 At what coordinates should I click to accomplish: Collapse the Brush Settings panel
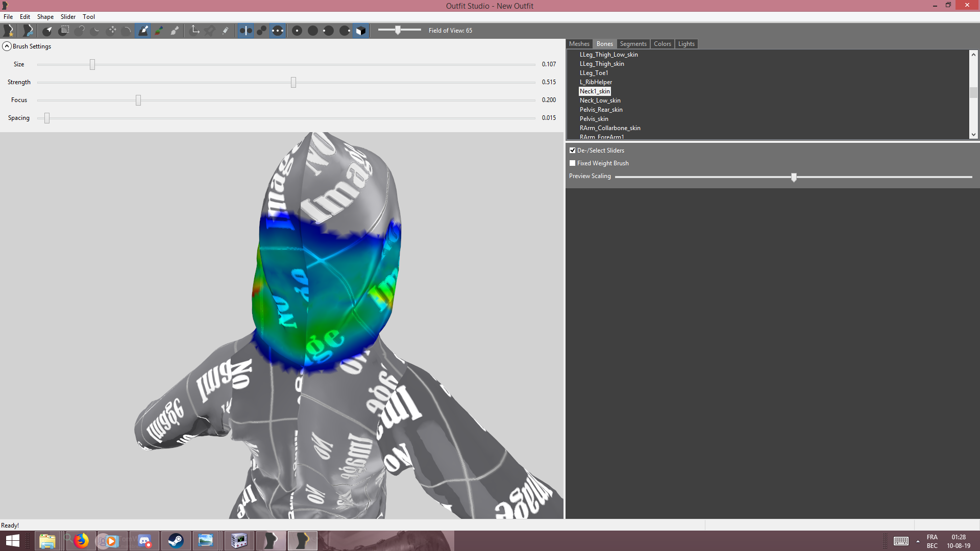click(7, 46)
